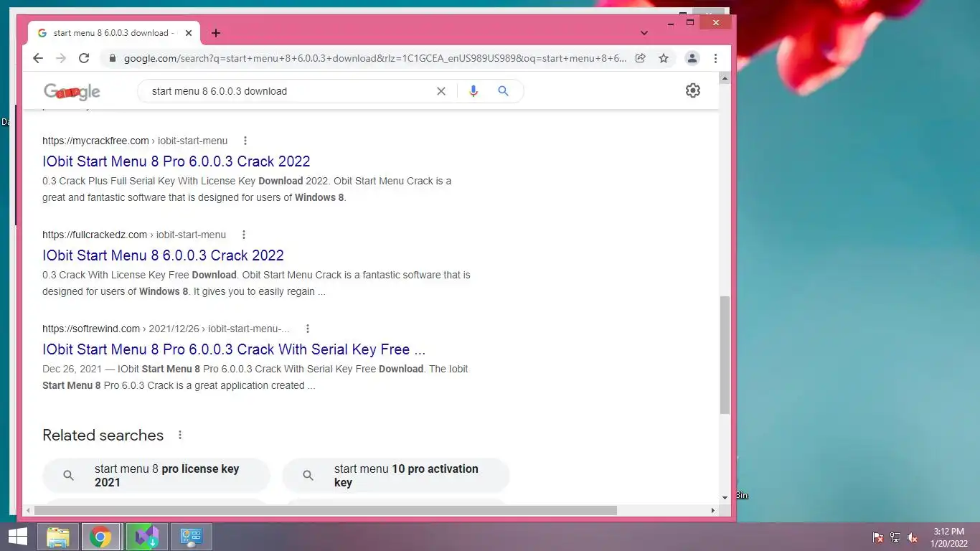Open more options for mycrackfree.com result
Image resolution: width=980 pixels, height=551 pixels.
[x=245, y=141]
